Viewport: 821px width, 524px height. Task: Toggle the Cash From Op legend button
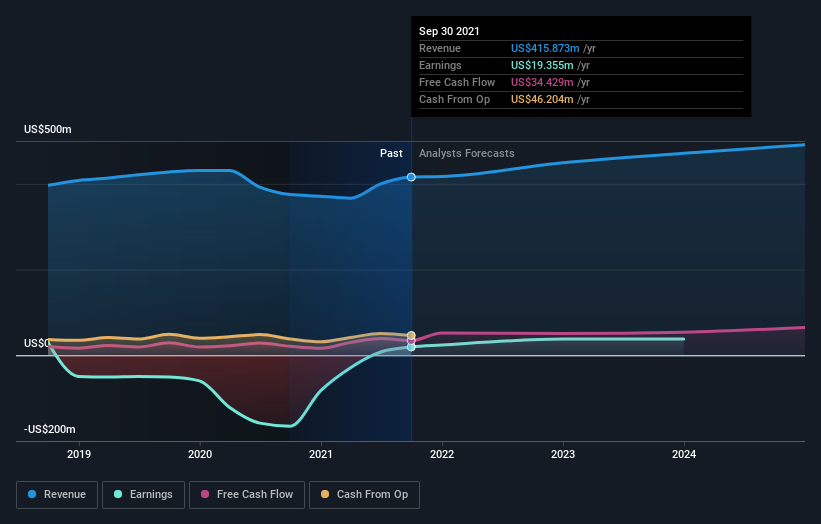coord(364,495)
